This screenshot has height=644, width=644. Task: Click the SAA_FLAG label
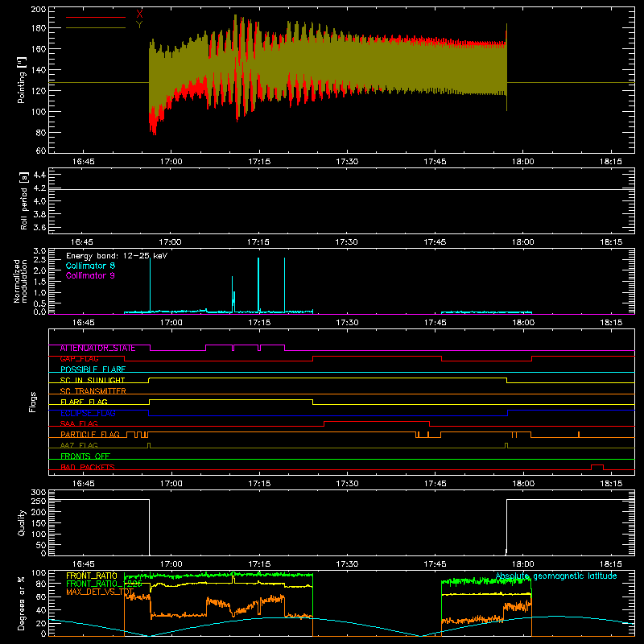pos(79,423)
